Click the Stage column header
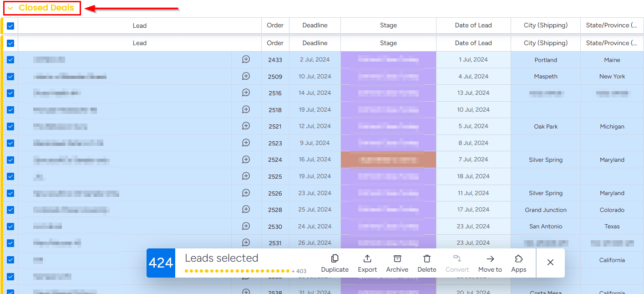 [388, 26]
